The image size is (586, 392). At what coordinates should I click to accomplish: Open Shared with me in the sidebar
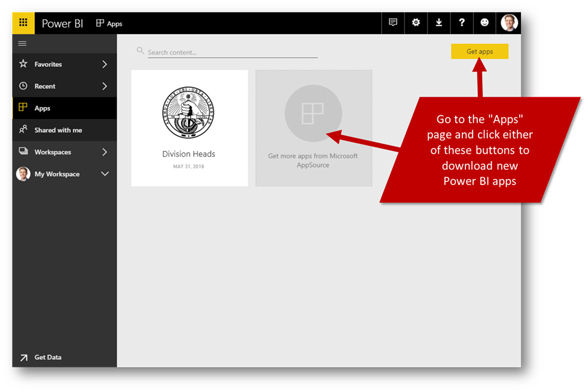click(x=65, y=130)
